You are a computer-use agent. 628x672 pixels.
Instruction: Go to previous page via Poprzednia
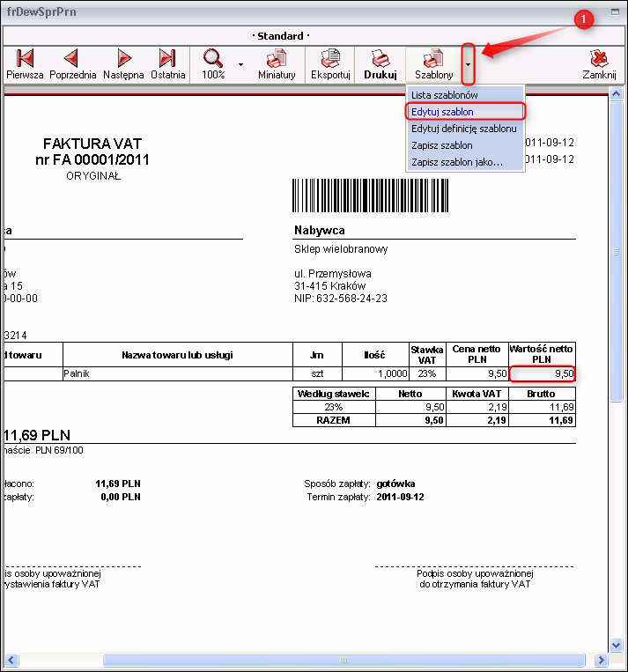[73, 64]
